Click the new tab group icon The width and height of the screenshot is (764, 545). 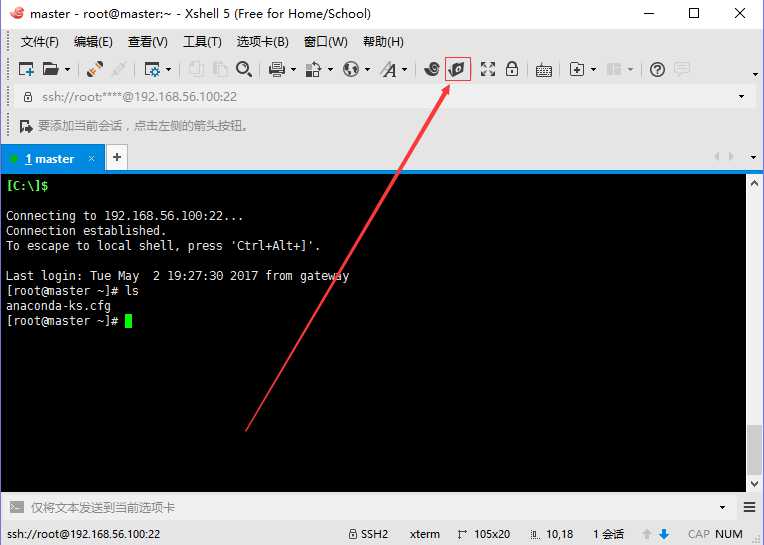click(577, 70)
